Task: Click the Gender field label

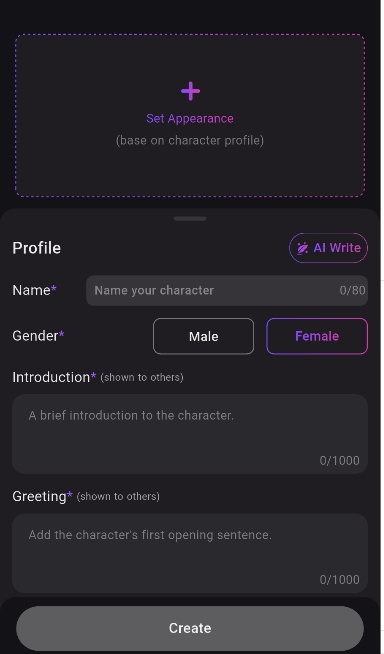Action: click(x=38, y=336)
